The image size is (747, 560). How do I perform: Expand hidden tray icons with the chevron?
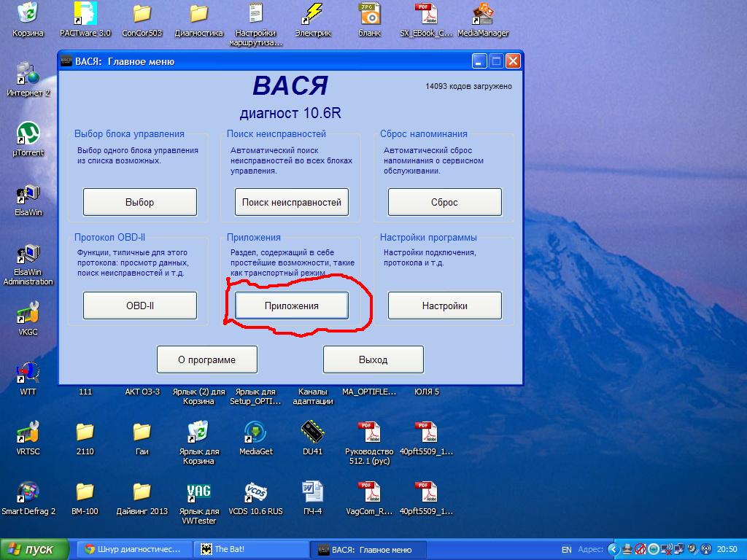(614, 550)
